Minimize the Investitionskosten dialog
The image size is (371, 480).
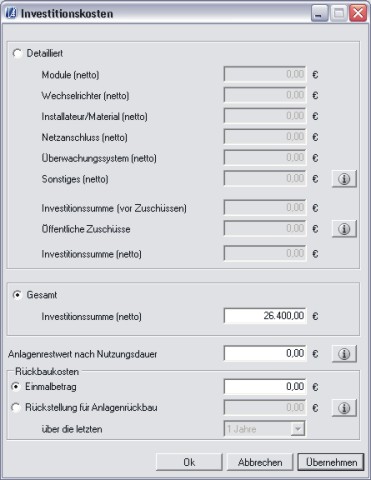319,14
